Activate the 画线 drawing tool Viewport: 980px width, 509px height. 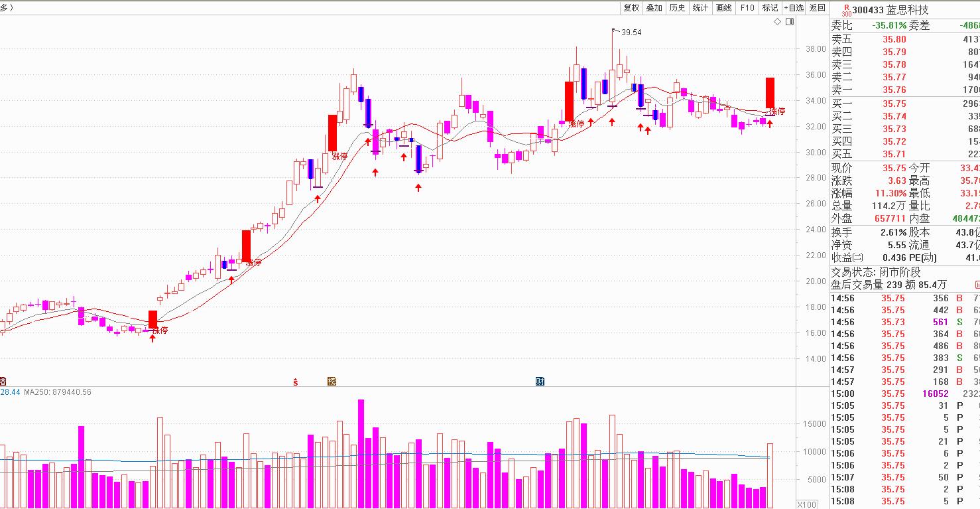724,8
